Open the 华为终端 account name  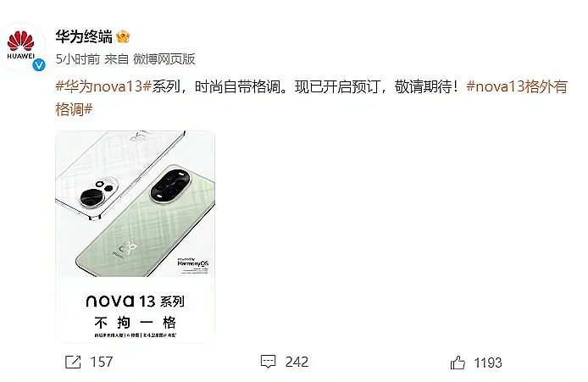pos(84,36)
